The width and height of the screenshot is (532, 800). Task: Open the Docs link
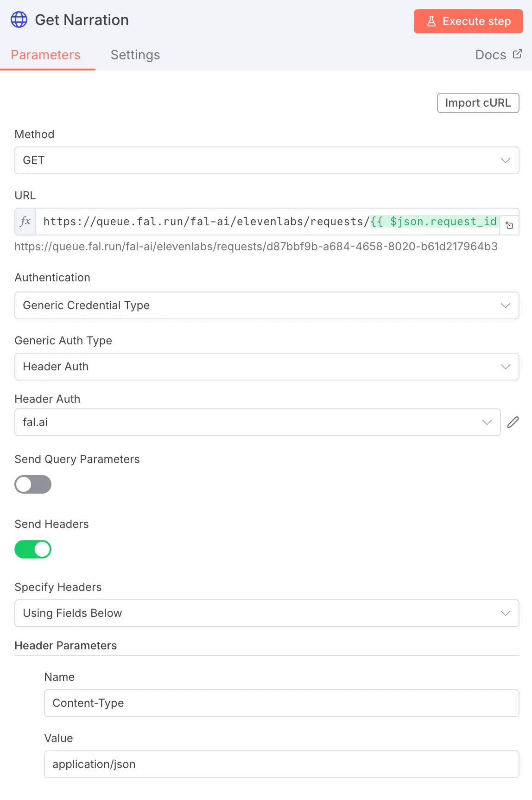point(491,55)
